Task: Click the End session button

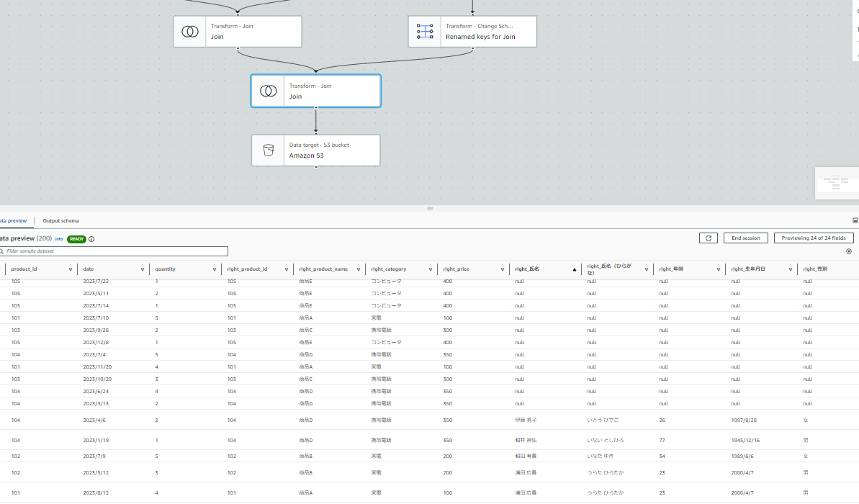Action: click(x=746, y=238)
